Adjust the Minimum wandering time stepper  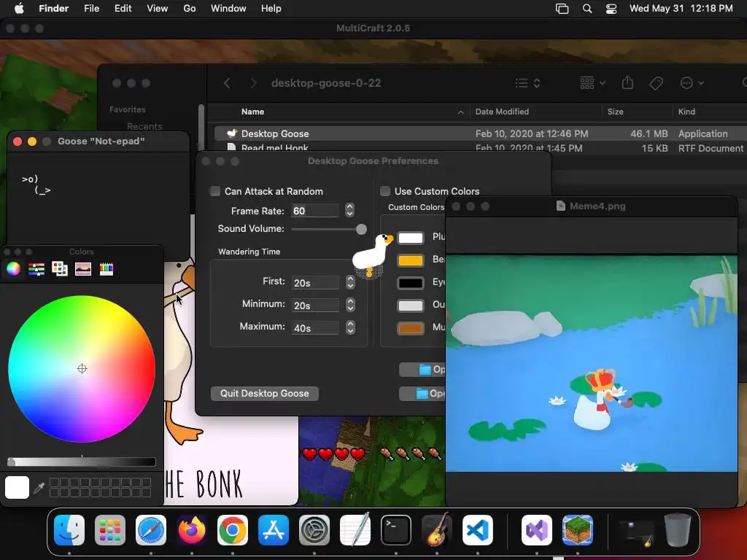(351, 305)
